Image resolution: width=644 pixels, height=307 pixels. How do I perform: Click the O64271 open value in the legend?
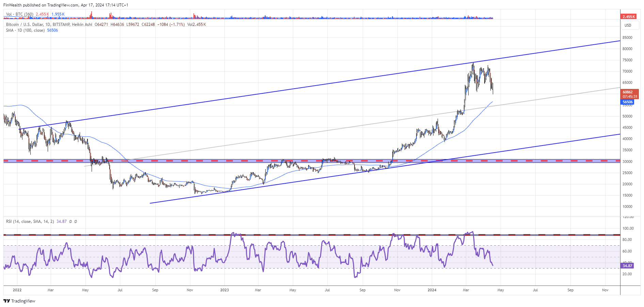click(x=101, y=25)
